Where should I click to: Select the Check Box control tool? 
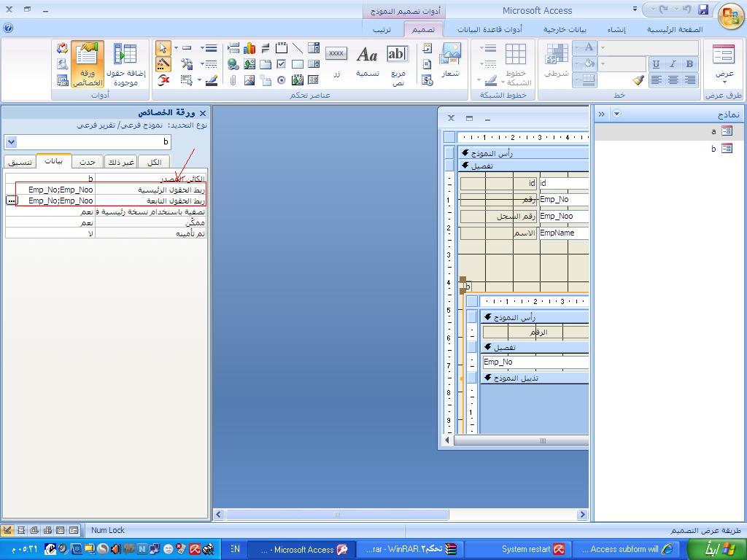coord(281,64)
